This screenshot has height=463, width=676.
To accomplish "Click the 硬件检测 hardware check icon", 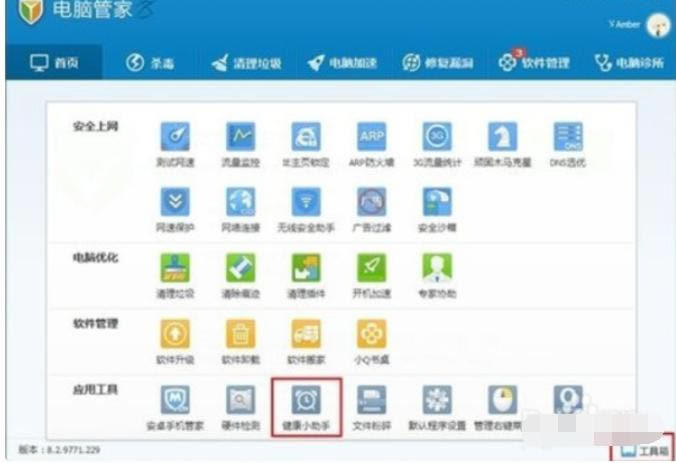I will (239, 400).
